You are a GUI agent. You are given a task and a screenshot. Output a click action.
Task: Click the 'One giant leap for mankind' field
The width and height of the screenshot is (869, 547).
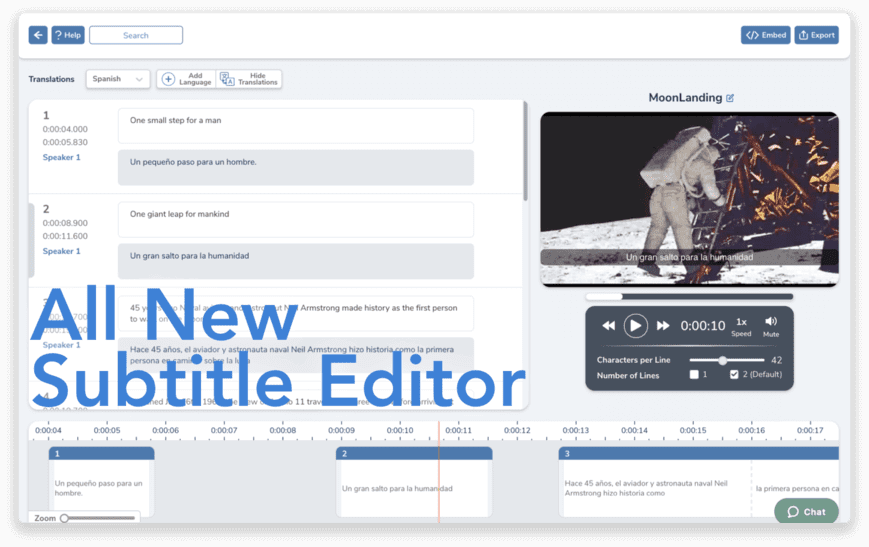click(295, 219)
